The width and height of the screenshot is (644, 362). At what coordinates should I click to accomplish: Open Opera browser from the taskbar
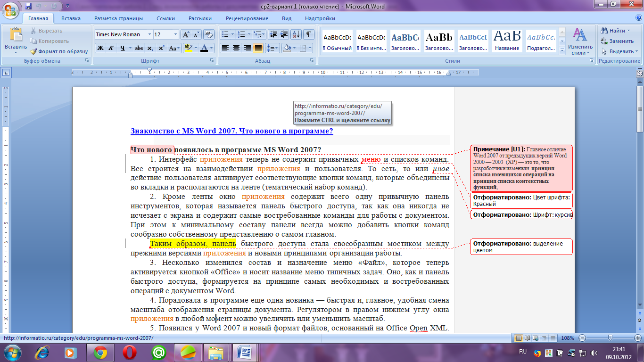130,353
